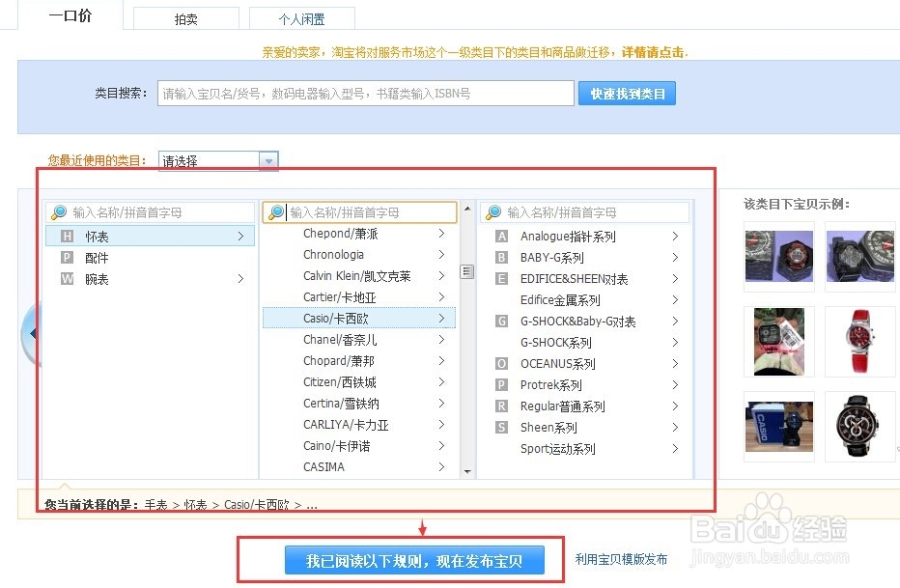900x588 pixels.
Task: Focus brand column name filter field
Action: (360, 212)
